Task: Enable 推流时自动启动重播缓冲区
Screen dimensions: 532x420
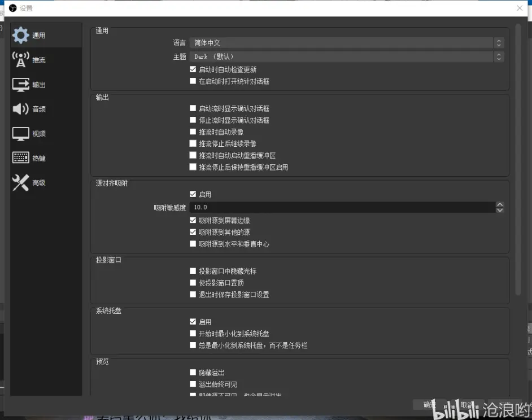Action: click(193, 155)
